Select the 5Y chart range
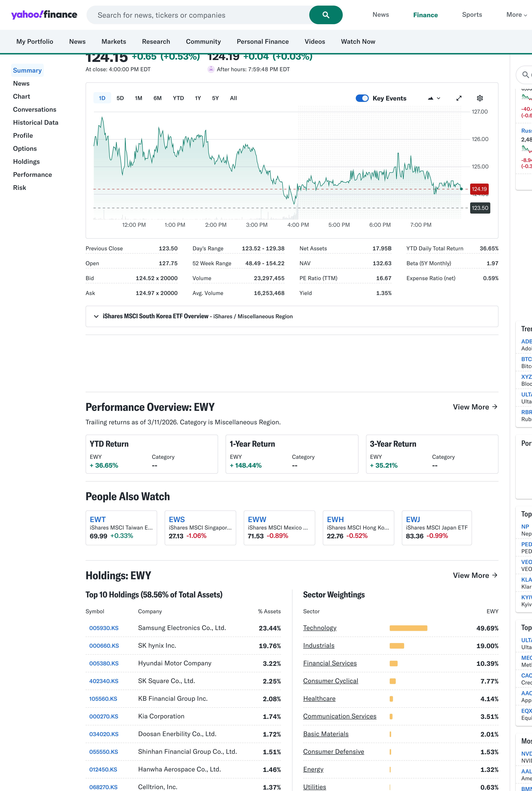Image resolution: width=532 pixels, height=791 pixels. 215,98
